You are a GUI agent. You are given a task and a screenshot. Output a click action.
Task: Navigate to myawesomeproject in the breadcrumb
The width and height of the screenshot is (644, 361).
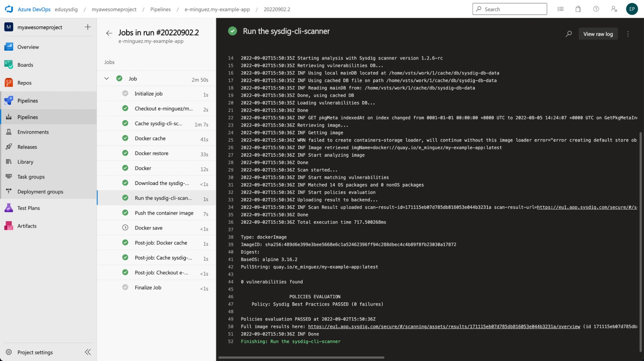pyautogui.click(x=114, y=9)
